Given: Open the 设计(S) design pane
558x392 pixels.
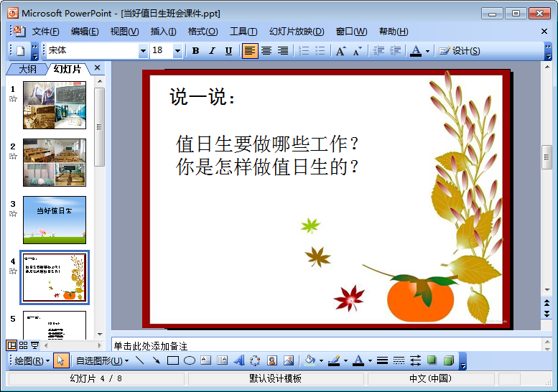Looking at the screenshot, I should point(460,51).
